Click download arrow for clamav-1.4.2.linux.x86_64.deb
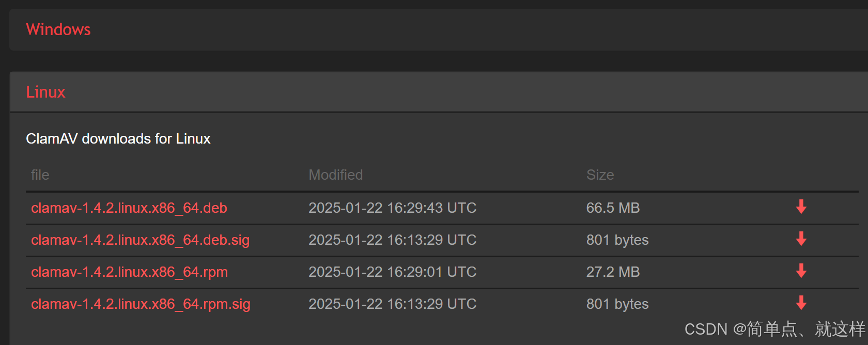 [x=801, y=207]
